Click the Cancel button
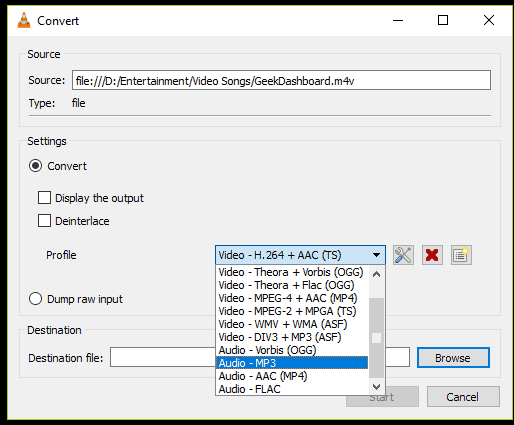514x425 pixels. pyautogui.click(x=463, y=397)
